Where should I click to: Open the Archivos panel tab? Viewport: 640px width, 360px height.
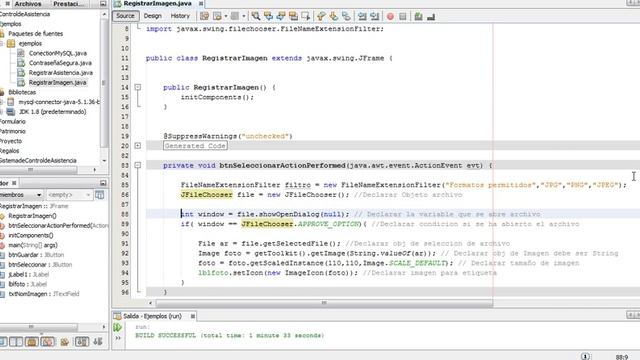pyautogui.click(x=28, y=3)
